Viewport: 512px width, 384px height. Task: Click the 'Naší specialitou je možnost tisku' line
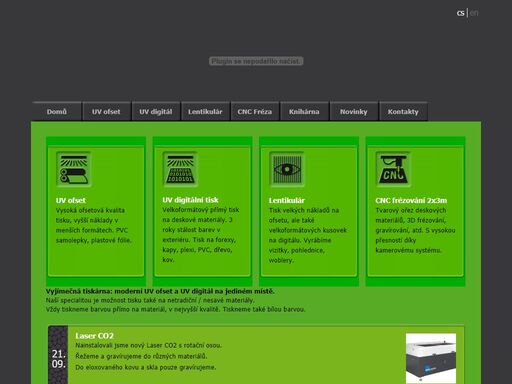150,300
